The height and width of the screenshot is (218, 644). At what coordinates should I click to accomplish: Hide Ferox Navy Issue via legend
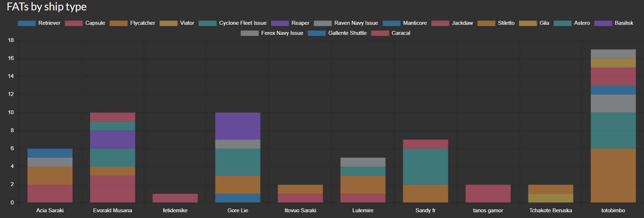[282, 33]
